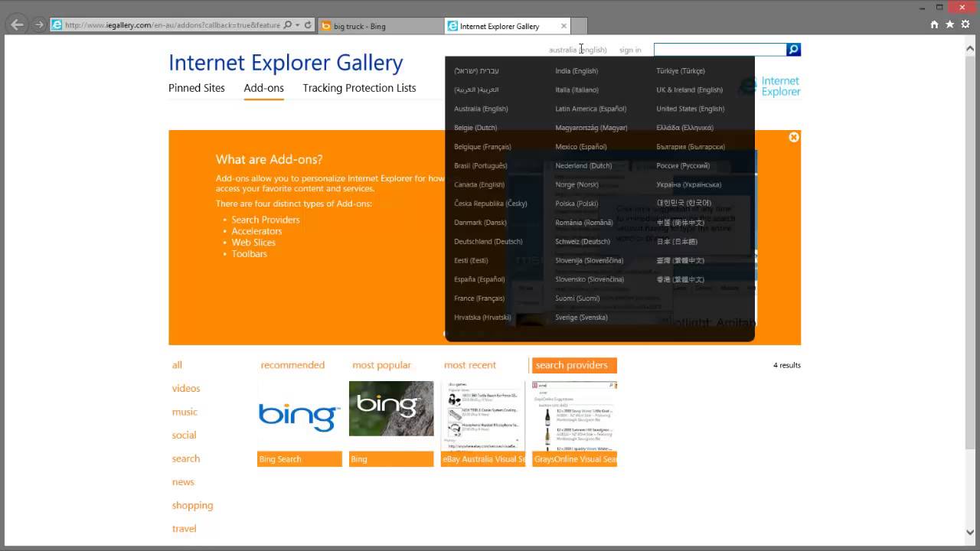980x551 pixels.
Task: Open the Tools gear icon
Action: pyautogui.click(x=965, y=24)
